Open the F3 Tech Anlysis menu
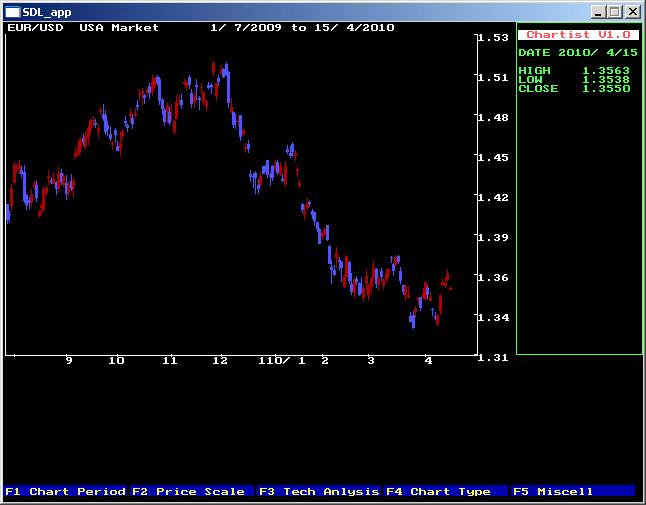 [319, 491]
